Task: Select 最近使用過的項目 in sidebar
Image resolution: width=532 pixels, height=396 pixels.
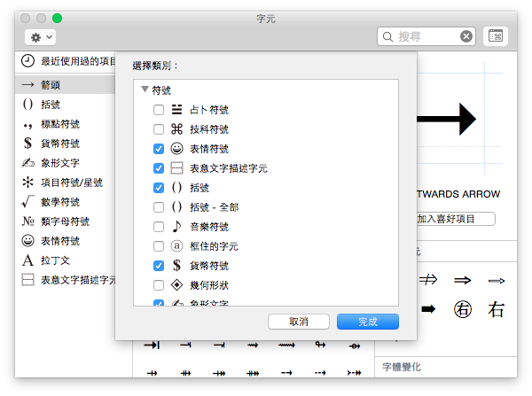Action: [x=66, y=61]
